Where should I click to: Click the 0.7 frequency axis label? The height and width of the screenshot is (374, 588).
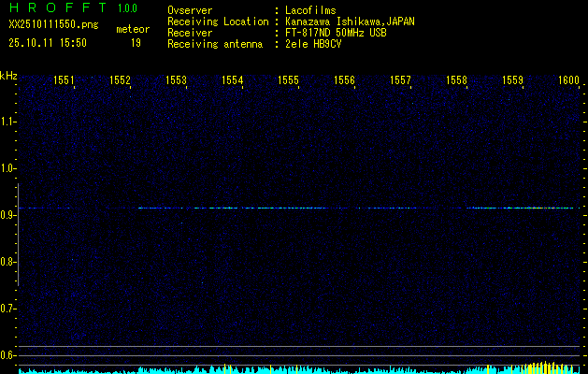tap(8, 309)
